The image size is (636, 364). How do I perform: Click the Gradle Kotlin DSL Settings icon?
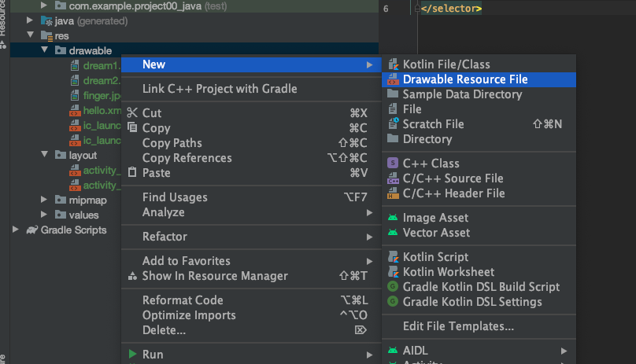pyautogui.click(x=393, y=302)
